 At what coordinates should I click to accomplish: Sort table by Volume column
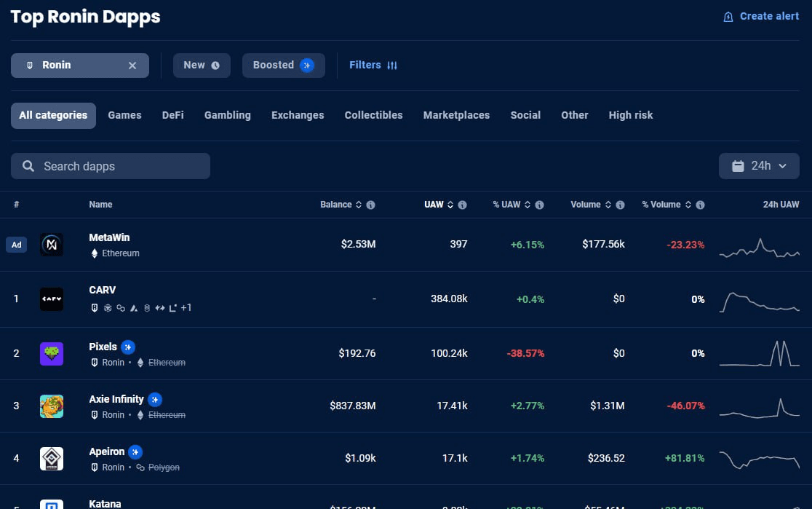[x=590, y=205]
